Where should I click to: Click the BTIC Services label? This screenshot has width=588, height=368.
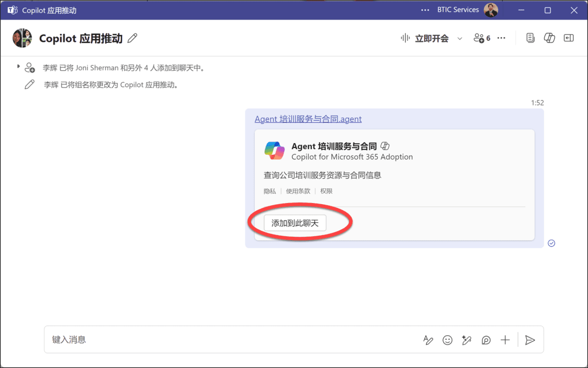pyautogui.click(x=458, y=10)
